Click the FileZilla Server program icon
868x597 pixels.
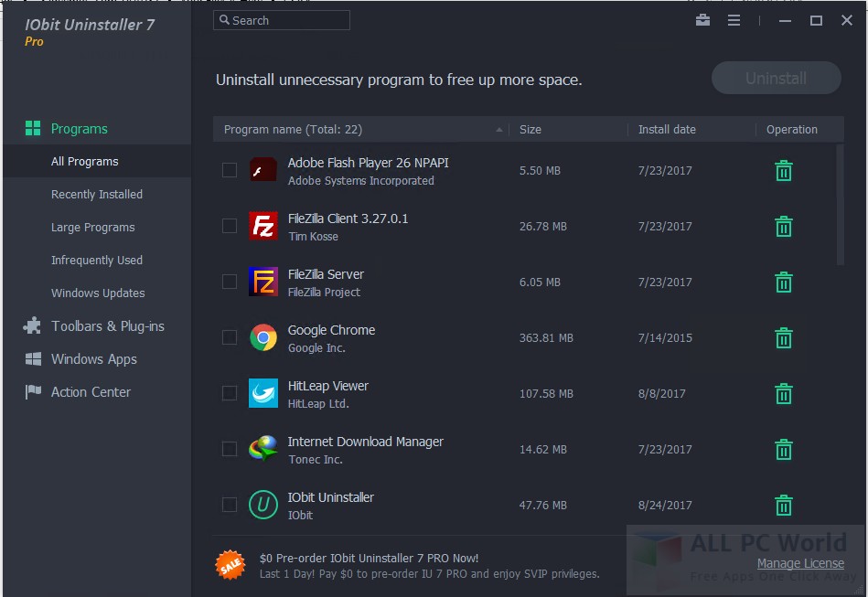263,282
